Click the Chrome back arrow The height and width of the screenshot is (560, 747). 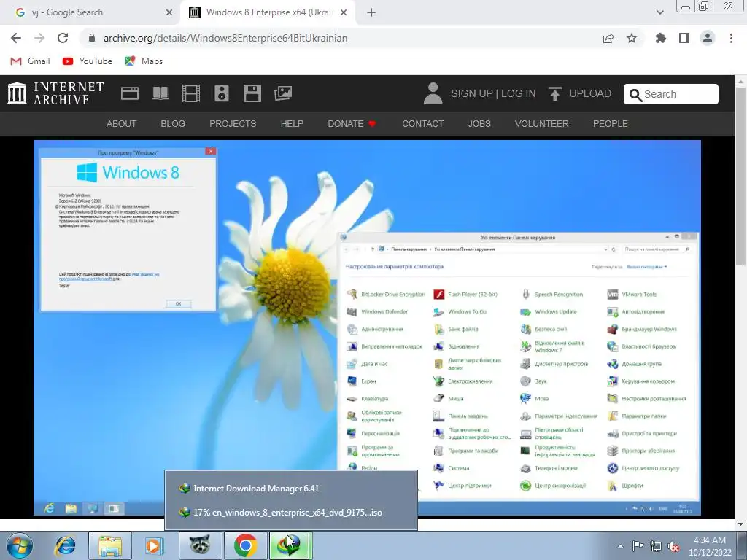pos(16,38)
